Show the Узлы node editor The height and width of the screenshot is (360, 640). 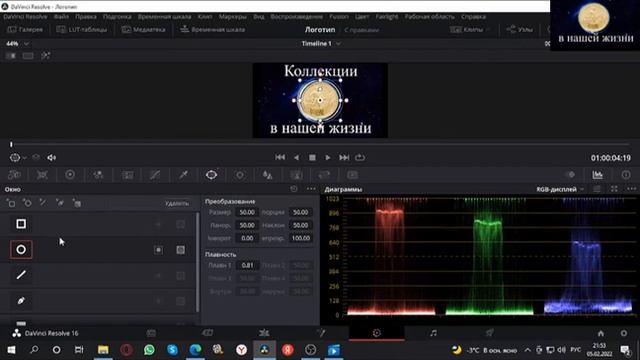coord(520,29)
